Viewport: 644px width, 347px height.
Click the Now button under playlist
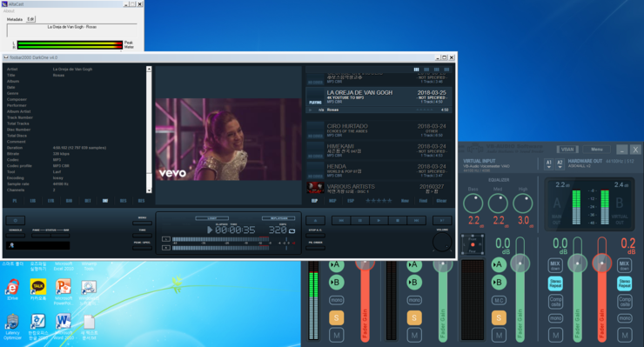pyautogui.click(x=405, y=201)
